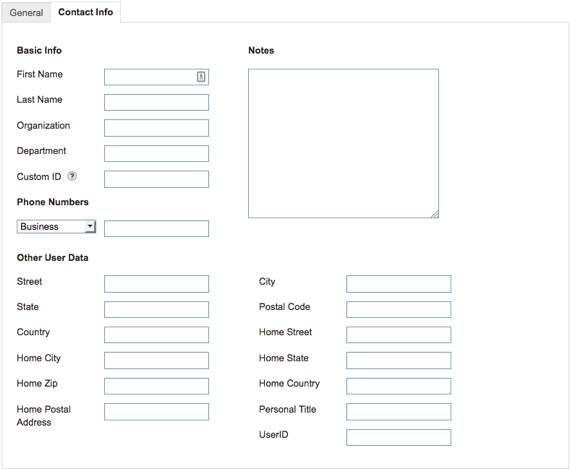Click the Phone Numbers heading
Image resolution: width=570 pixels, height=469 pixels.
coord(53,202)
